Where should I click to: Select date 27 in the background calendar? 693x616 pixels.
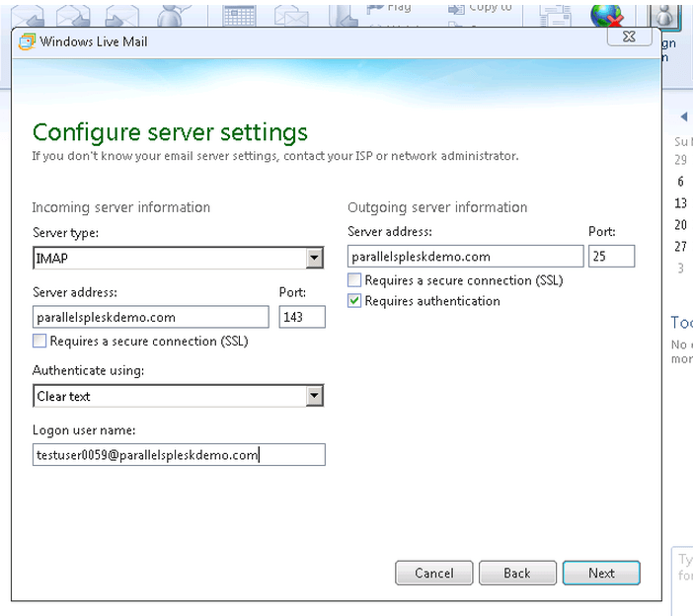tap(680, 247)
